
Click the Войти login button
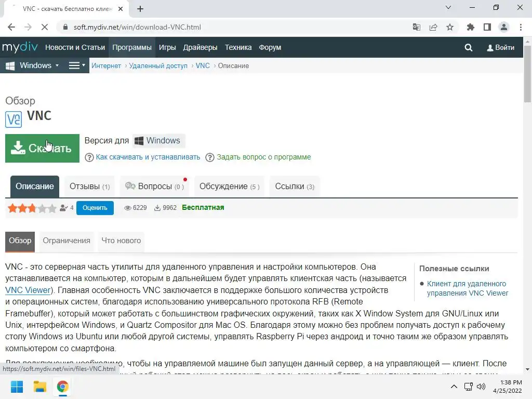click(x=501, y=47)
